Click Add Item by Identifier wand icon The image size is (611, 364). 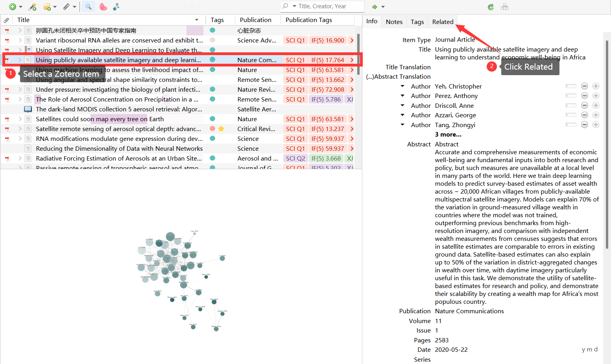33,7
